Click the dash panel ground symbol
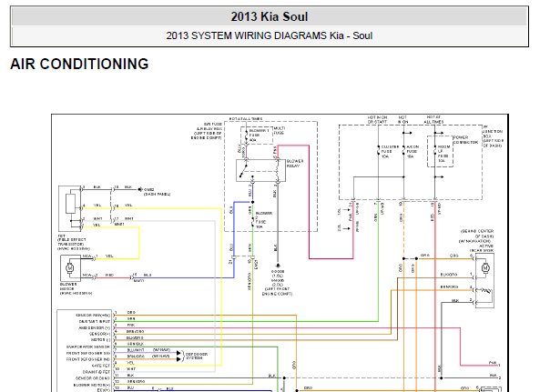Screen dimensions: 550x392 [x=140, y=189]
